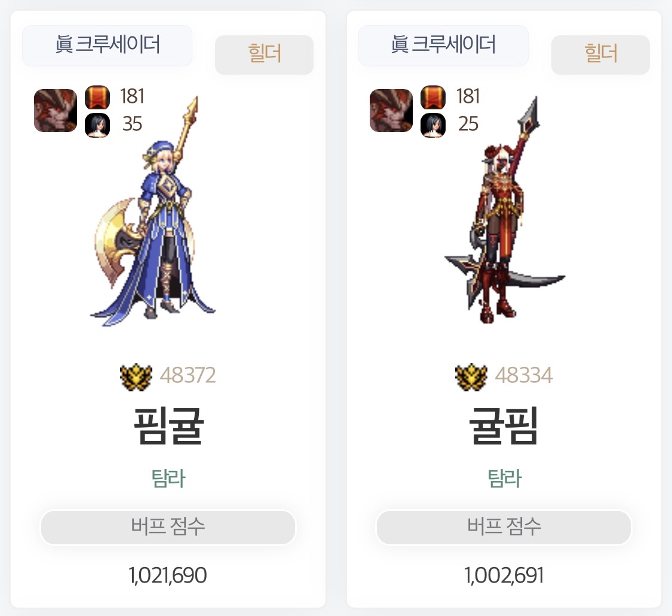Click the demon raid icon on 귤핌 card
This screenshot has width=672, height=616.
(x=391, y=110)
